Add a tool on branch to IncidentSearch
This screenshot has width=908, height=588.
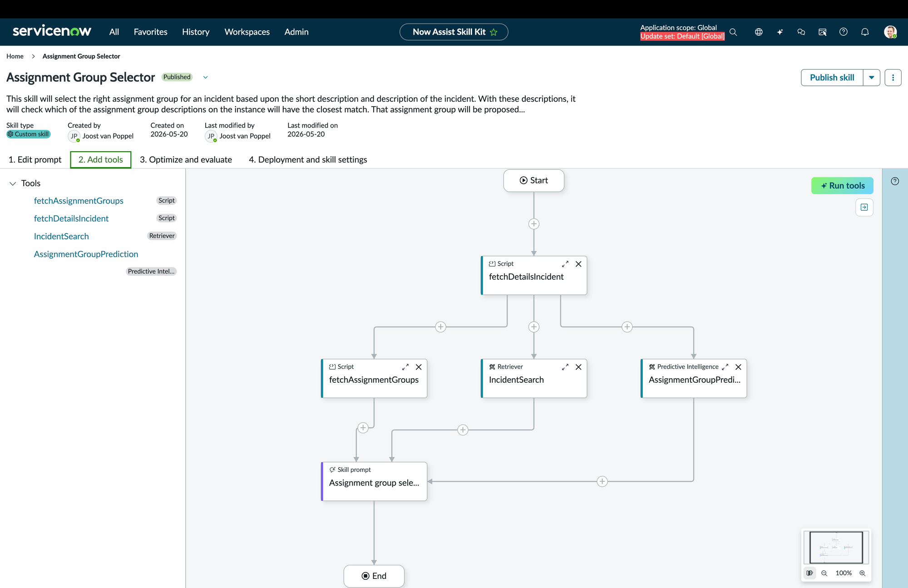pos(534,327)
